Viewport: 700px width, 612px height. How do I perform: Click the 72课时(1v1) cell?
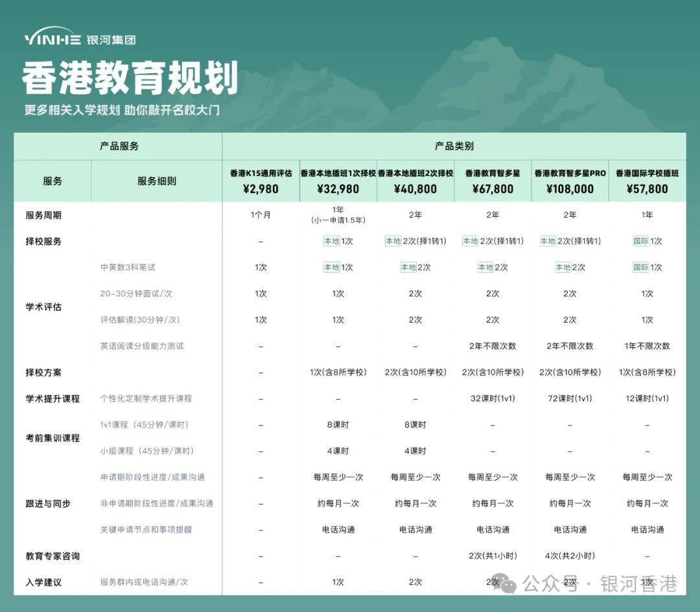coord(570,398)
